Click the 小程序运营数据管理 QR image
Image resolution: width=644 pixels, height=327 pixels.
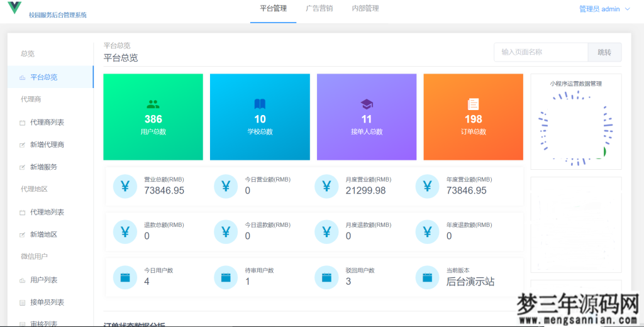(x=576, y=128)
